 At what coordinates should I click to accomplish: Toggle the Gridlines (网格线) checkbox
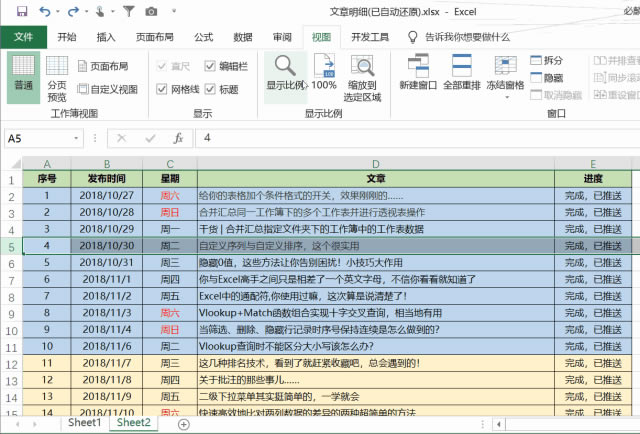(x=163, y=89)
